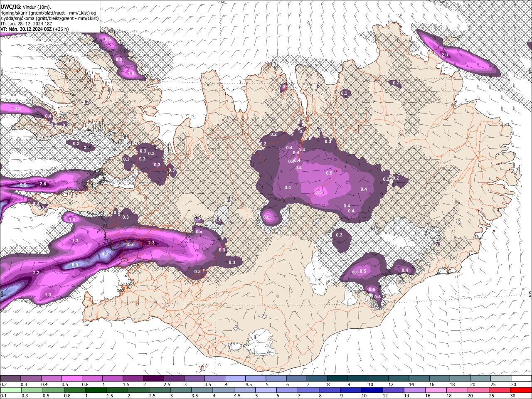Click the 2.3 precipitation value label
The width and height of the screenshot is (532, 399).
click(x=151, y=243)
